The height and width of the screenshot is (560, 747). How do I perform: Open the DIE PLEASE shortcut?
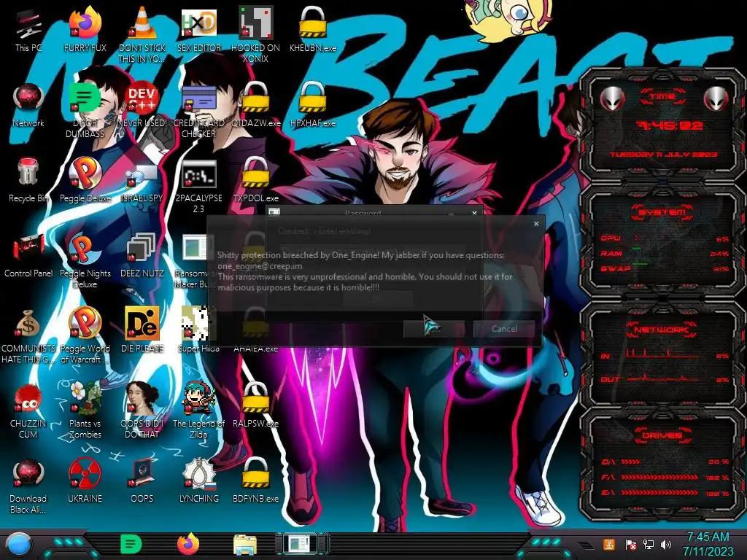pyautogui.click(x=142, y=330)
